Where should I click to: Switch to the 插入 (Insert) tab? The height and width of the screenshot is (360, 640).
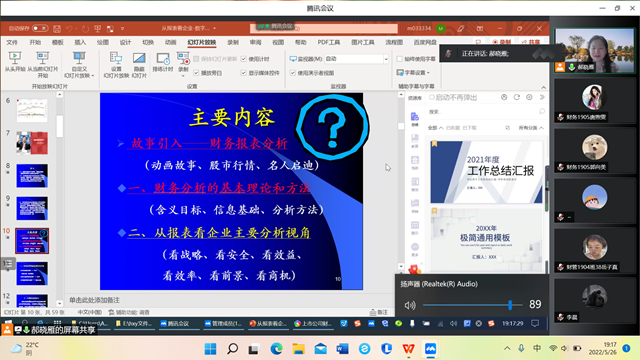click(x=80, y=42)
